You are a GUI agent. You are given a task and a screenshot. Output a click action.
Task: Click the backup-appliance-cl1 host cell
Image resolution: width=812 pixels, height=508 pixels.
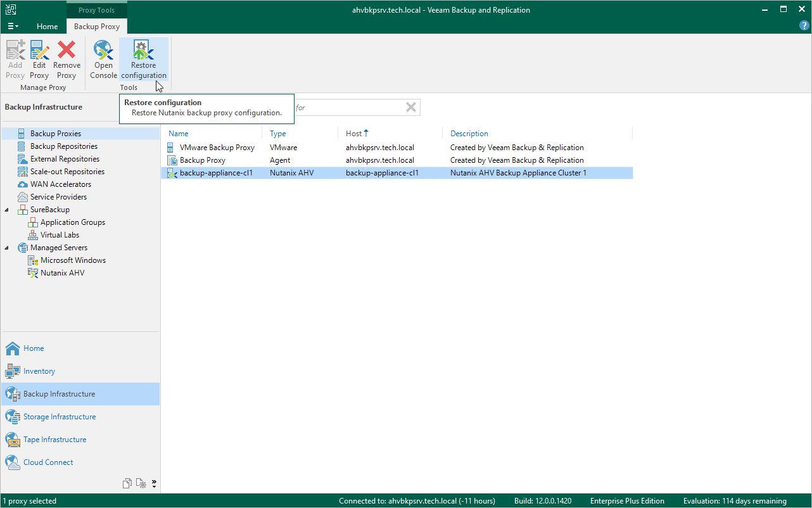click(x=383, y=173)
